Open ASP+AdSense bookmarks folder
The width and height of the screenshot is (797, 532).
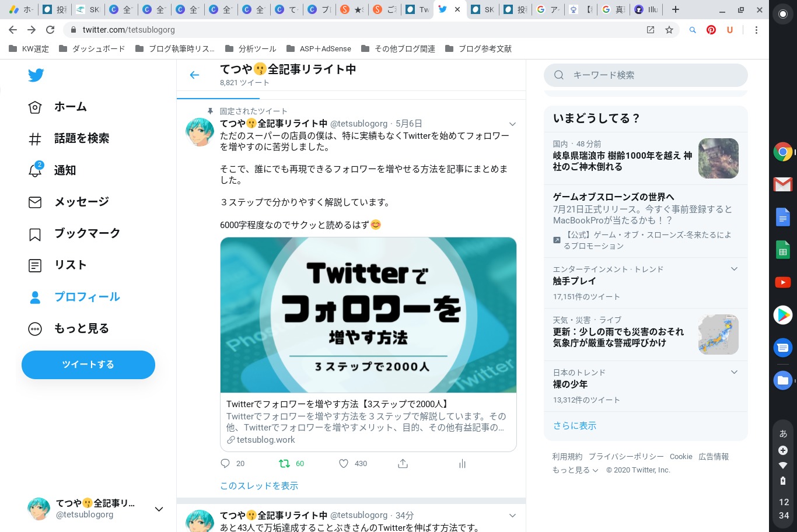319,48
